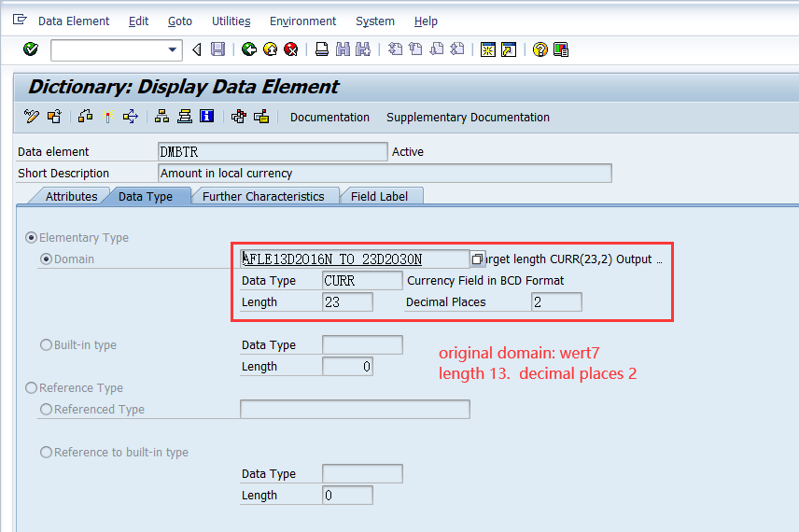Open the command field dropdown arrow
This screenshot has height=532, width=799.
(173, 50)
